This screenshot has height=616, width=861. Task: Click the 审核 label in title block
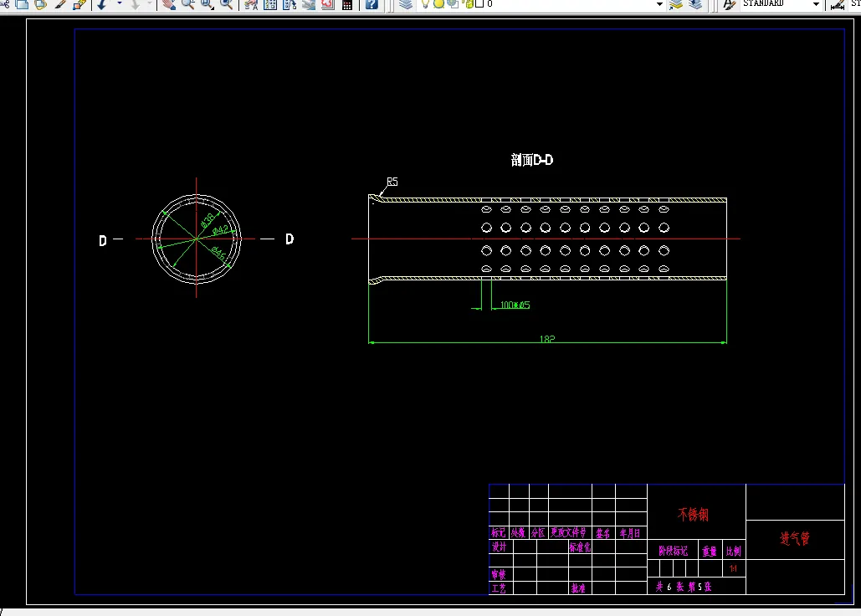(499, 574)
